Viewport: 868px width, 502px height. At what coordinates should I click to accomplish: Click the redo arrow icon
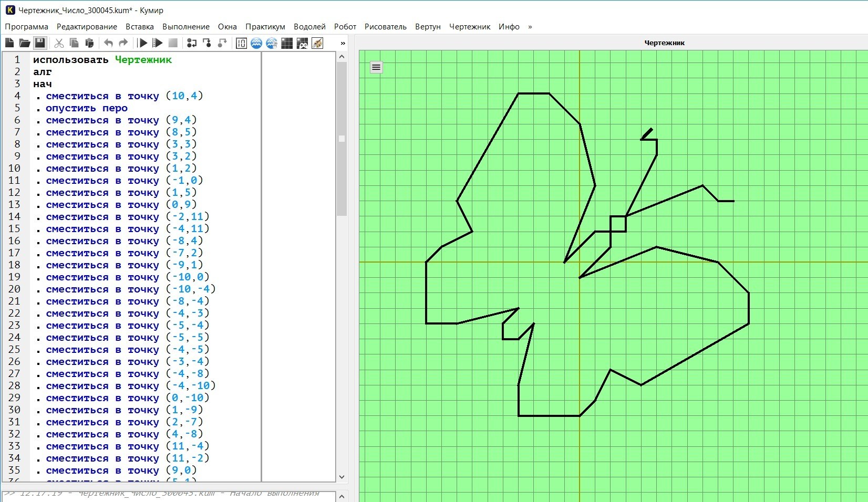[x=123, y=43]
